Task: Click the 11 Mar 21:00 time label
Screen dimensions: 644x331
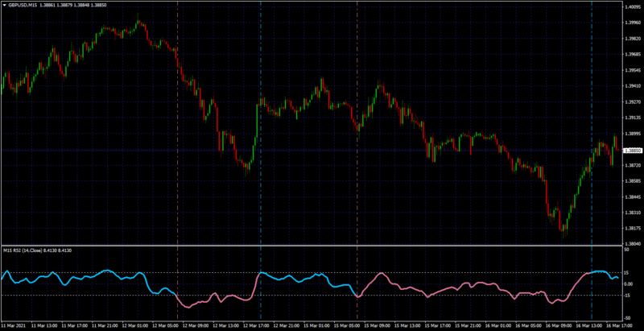Action: 103,325
